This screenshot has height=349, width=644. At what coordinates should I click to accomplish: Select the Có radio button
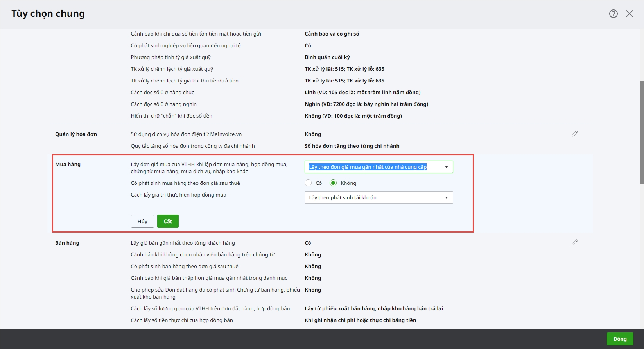point(308,183)
